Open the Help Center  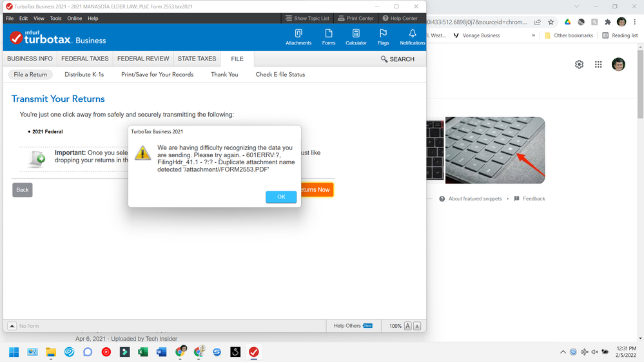pos(400,19)
